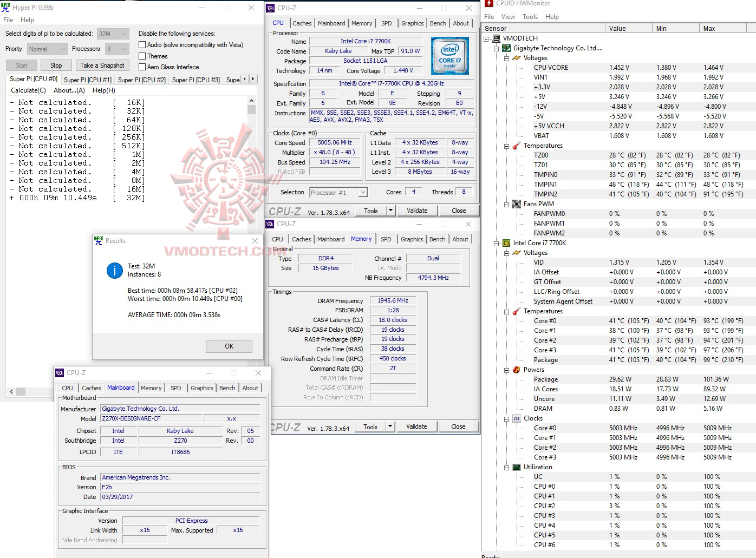The height and width of the screenshot is (558, 756).
Task: Click the Value column header in HWMonitor
Action: 628,29
